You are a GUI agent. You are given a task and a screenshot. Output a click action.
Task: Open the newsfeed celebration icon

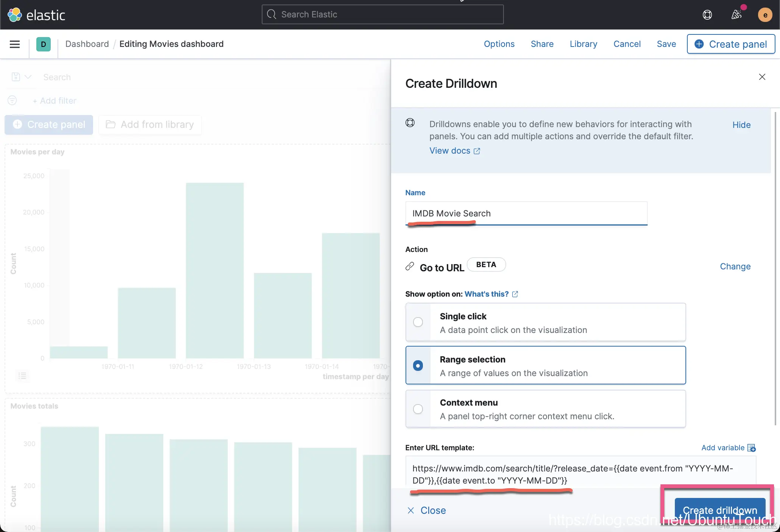(x=736, y=15)
